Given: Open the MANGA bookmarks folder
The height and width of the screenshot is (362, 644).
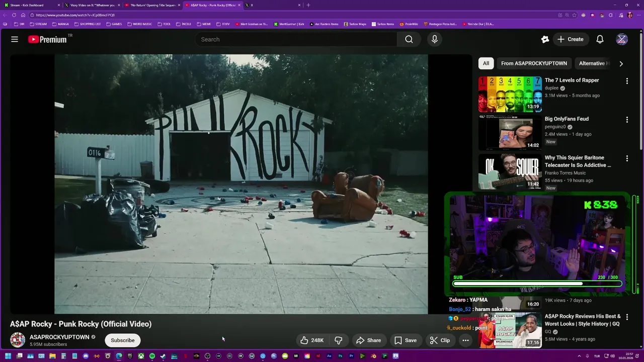Looking at the screenshot, I should pyautogui.click(x=60, y=24).
